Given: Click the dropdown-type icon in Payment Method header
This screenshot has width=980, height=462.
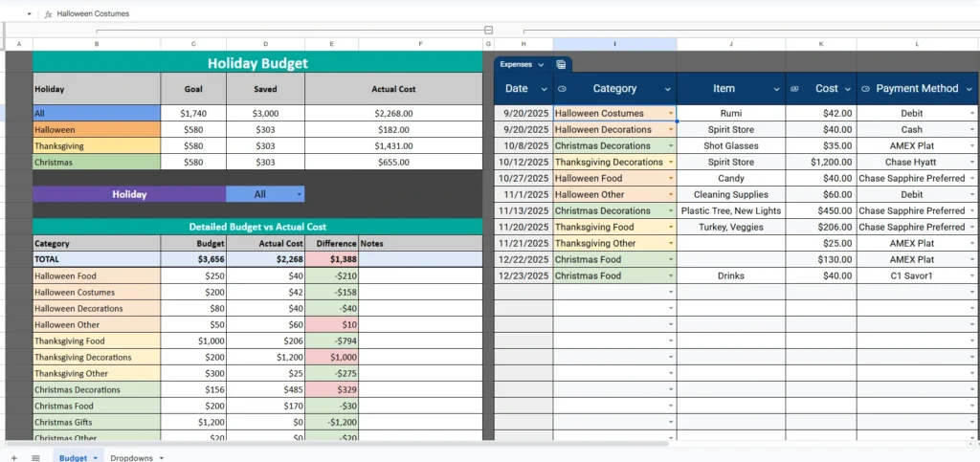Looking at the screenshot, I should coord(865,89).
